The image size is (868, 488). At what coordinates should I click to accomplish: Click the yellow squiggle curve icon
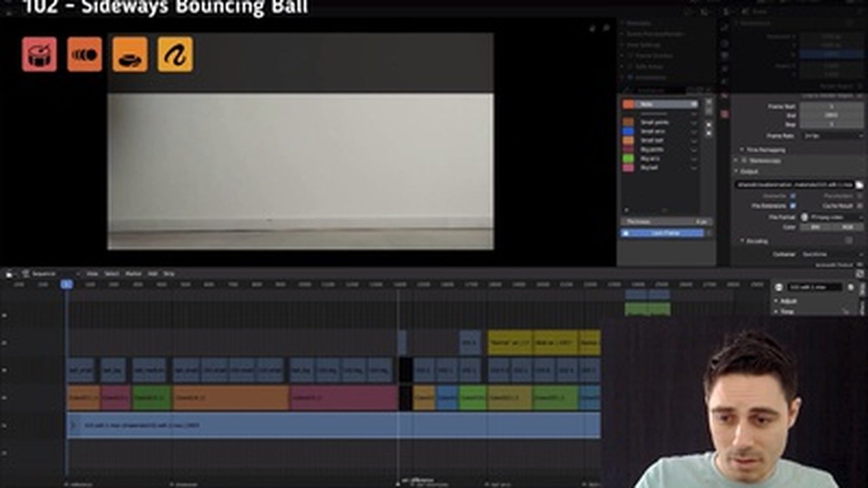tap(175, 54)
